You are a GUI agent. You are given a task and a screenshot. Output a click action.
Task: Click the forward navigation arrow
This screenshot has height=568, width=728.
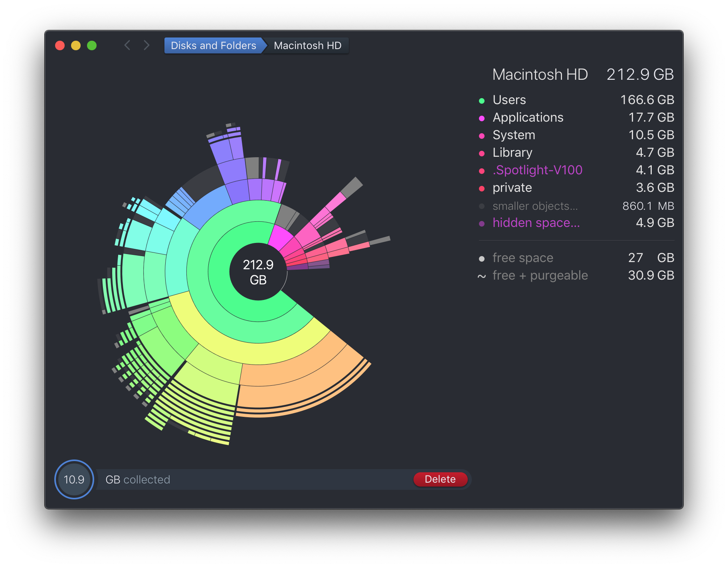click(146, 45)
